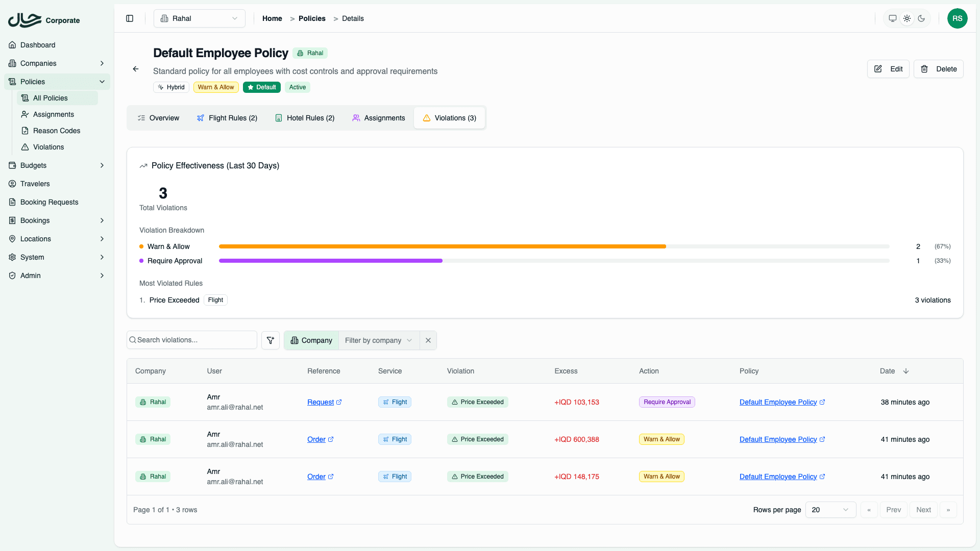The height and width of the screenshot is (551, 980).
Task: Switch to light theme with the sun icon
Action: point(907,18)
